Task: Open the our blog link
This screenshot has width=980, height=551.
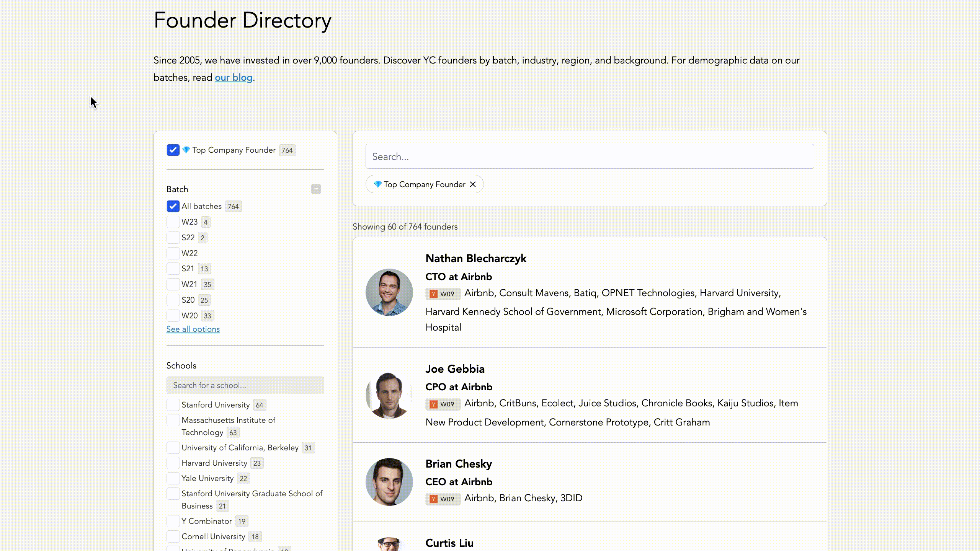Action: point(234,78)
